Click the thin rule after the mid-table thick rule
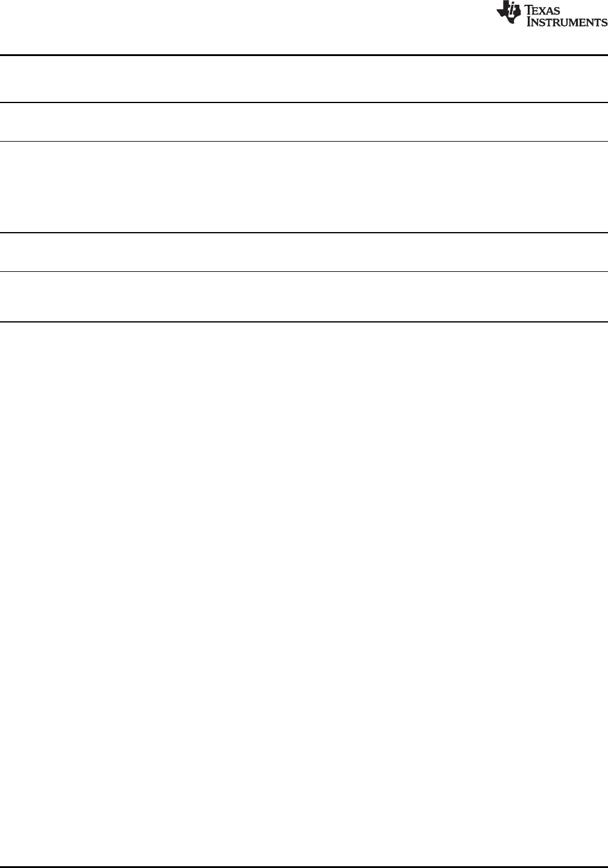The height and width of the screenshot is (868, 608). pyautogui.click(x=304, y=272)
